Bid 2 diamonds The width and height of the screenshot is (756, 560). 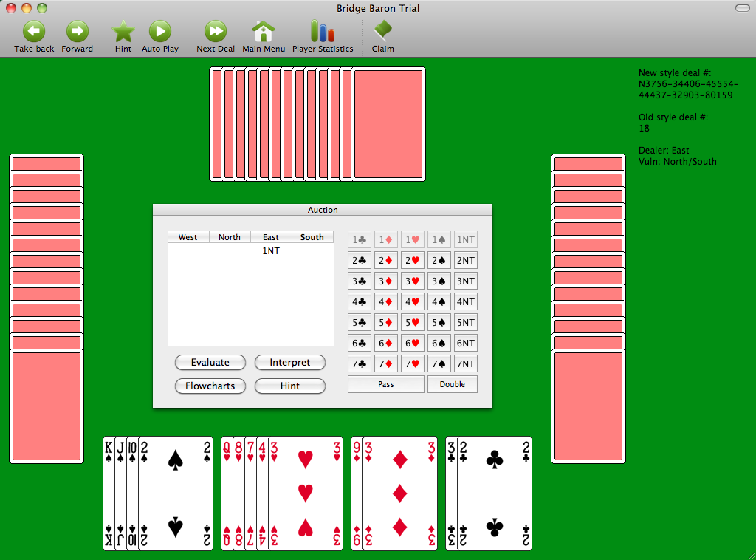point(385,261)
